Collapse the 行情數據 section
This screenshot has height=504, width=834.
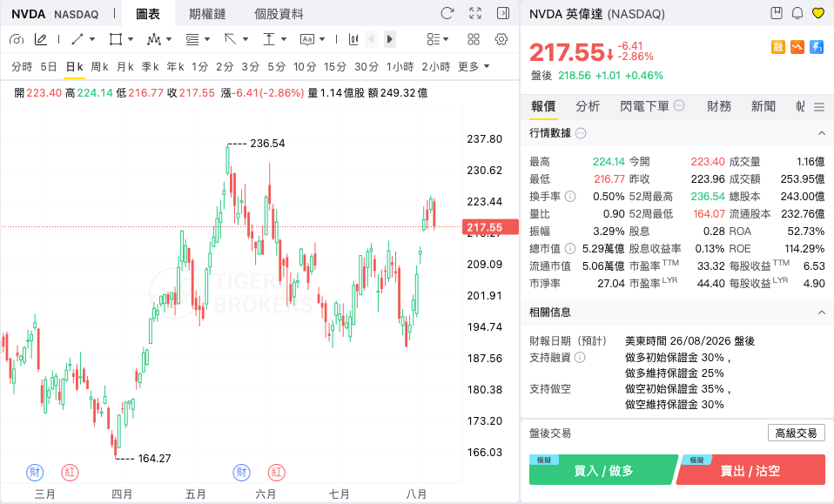pos(821,133)
